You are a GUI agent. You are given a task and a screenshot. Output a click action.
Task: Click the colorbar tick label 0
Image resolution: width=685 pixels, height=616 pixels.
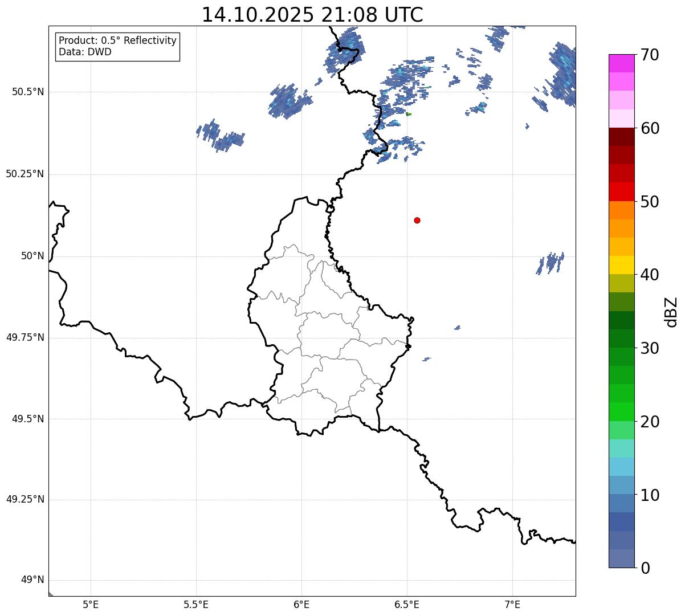(645, 568)
